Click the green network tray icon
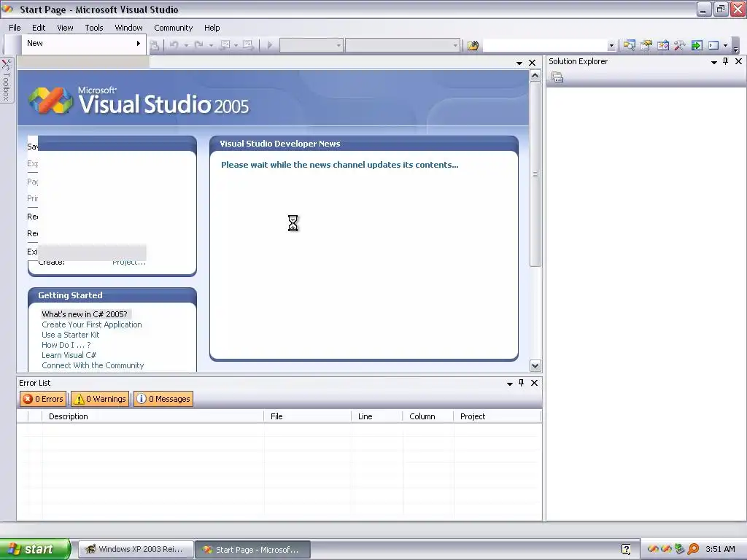Screen dimensions: 747x560 [680, 549]
